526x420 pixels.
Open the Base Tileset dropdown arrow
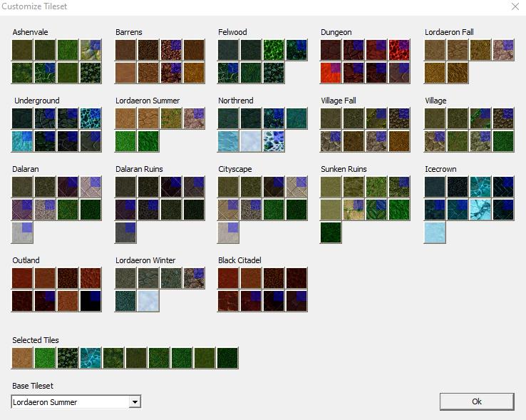point(135,402)
